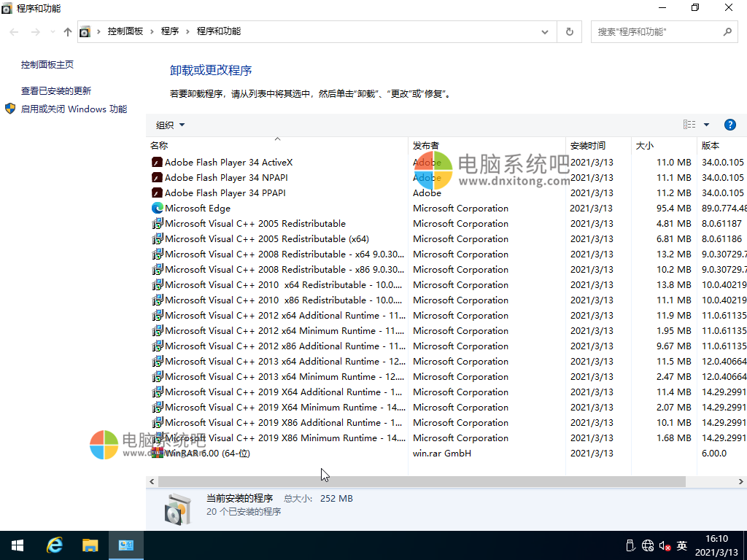Open the 组织 dropdown menu

(171, 125)
